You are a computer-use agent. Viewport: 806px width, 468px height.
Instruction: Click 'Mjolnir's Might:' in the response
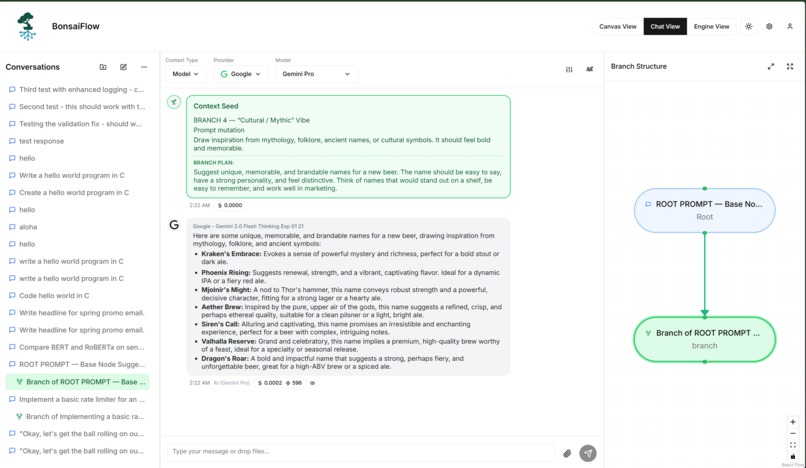[x=226, y=290]
